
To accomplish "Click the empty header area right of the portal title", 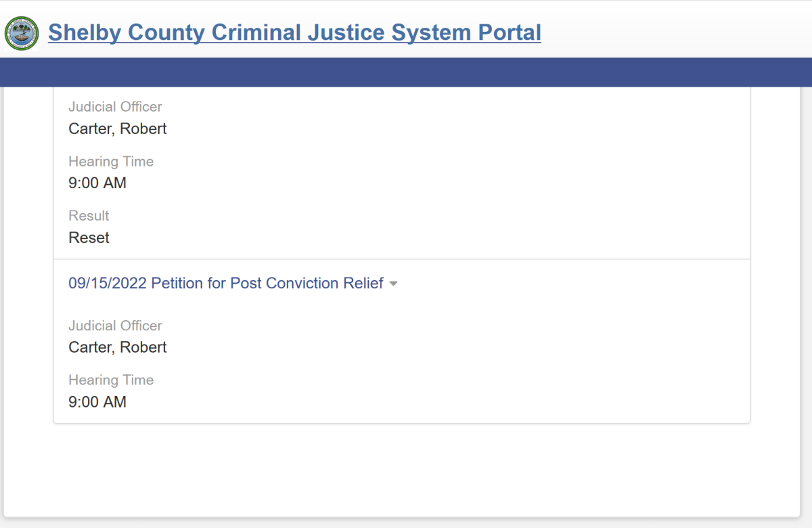I will pos(677,32).
